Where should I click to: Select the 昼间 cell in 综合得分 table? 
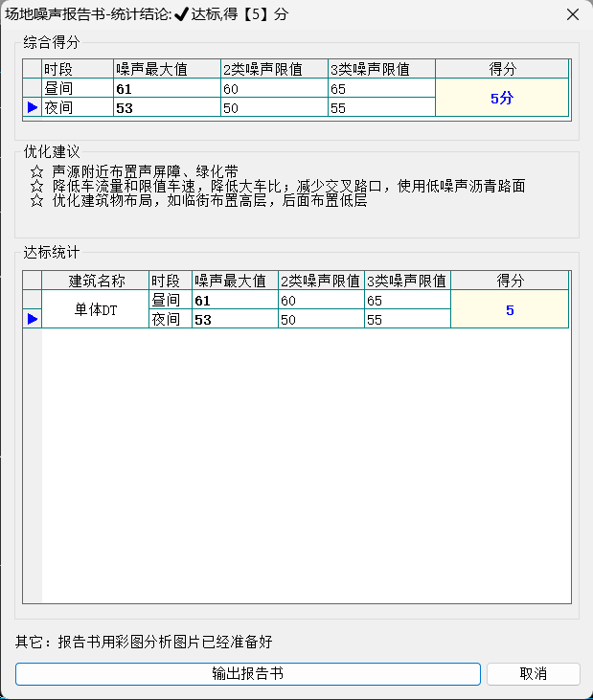77,88
